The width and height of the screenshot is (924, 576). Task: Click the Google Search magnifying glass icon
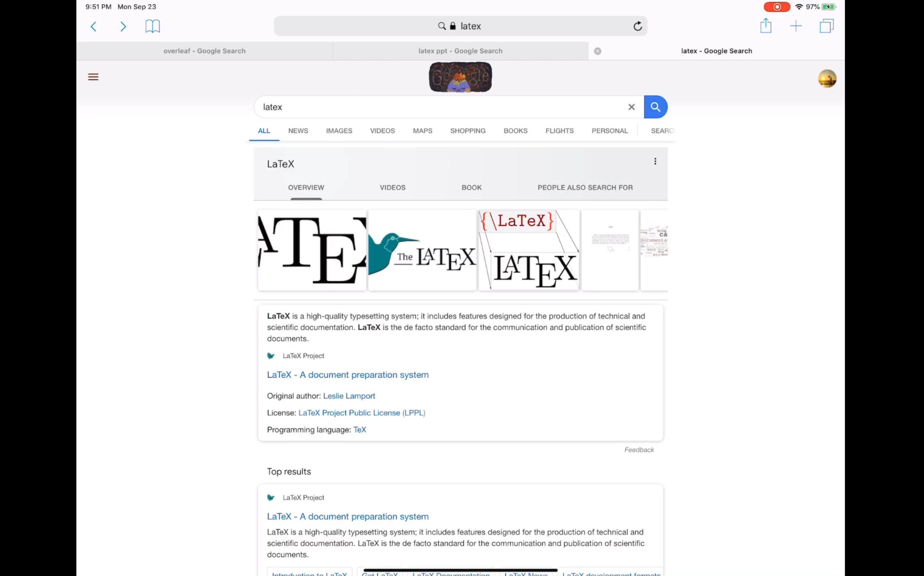(x=655, y=107)
